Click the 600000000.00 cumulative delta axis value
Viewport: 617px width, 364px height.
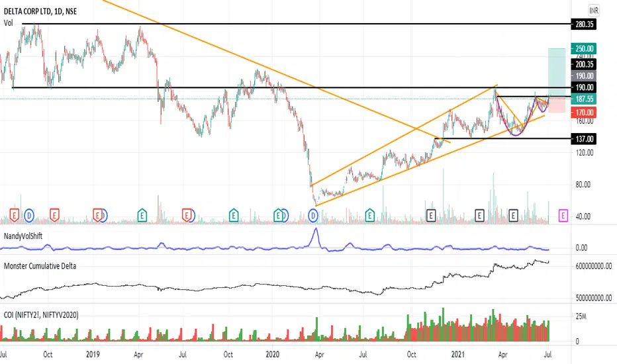point(593,267)
